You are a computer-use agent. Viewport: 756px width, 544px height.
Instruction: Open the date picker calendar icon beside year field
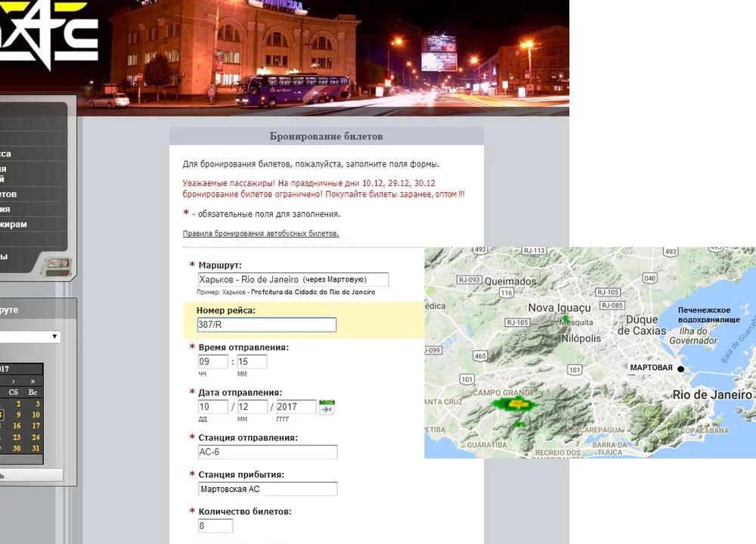coord(327,407)
